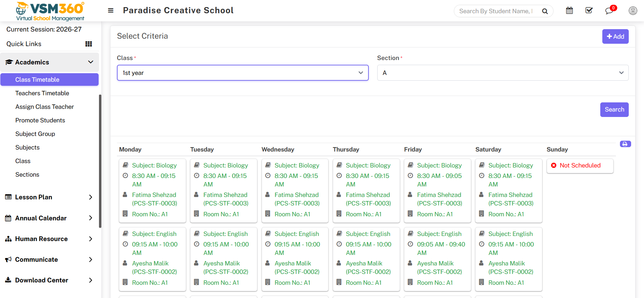Click the sidebar vertical scrollbar

coord(100,161)
